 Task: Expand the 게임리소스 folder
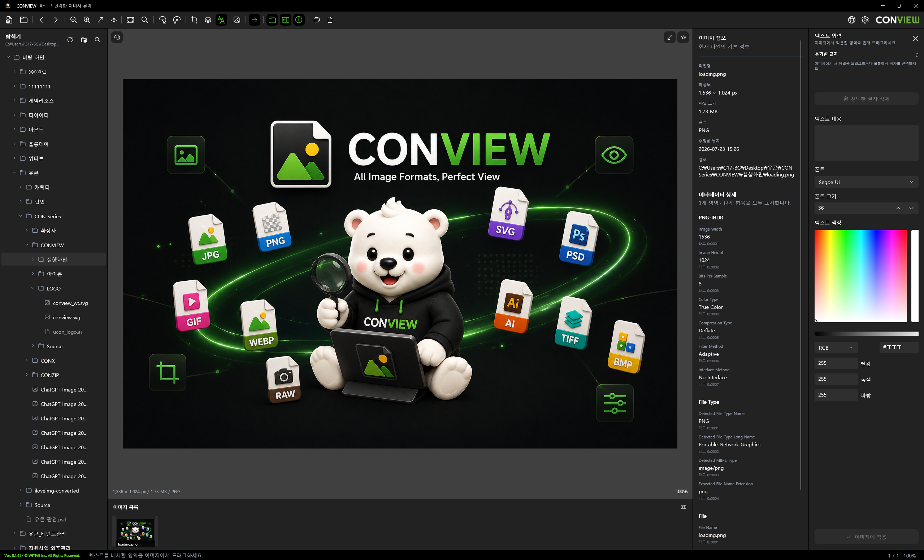[14, 100]
